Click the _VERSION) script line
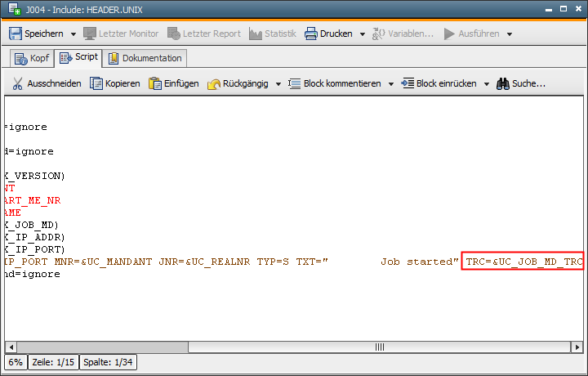588x376 pixels. 35,176
